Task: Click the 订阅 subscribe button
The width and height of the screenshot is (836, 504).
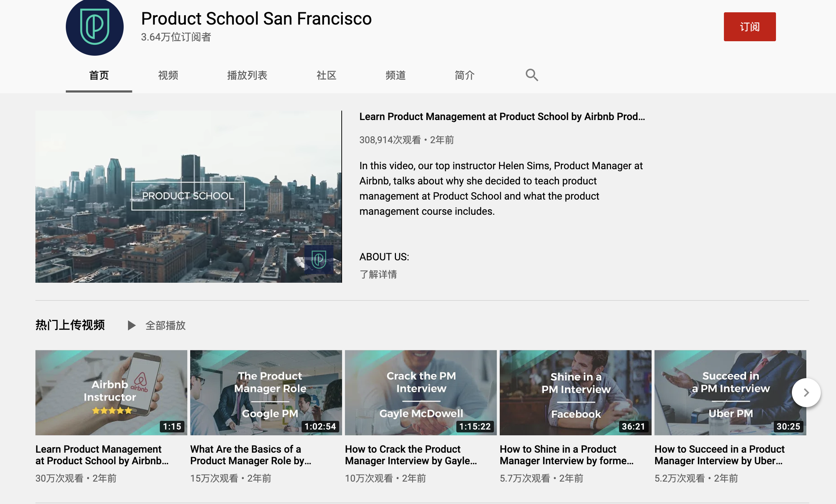Action: (x=750, y=27)
